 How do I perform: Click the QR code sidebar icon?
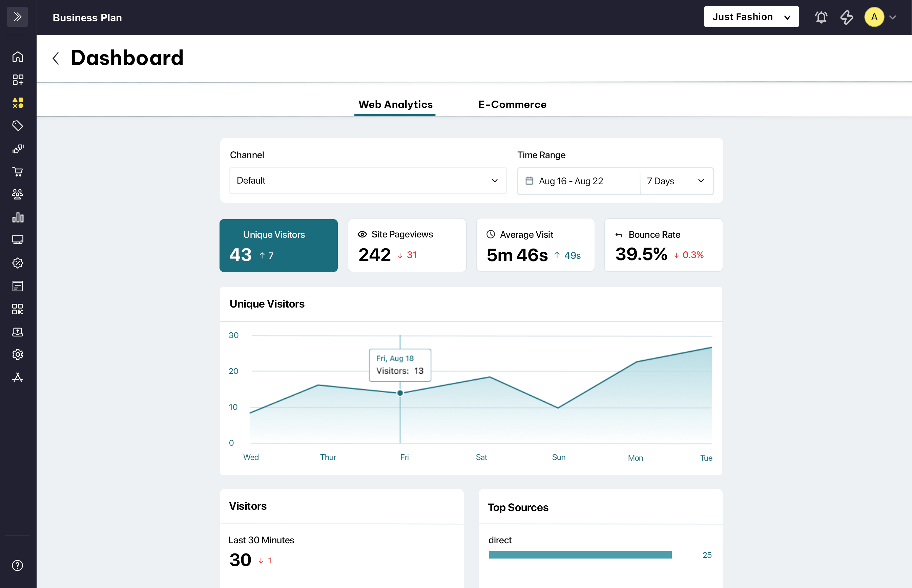(18, 309)
